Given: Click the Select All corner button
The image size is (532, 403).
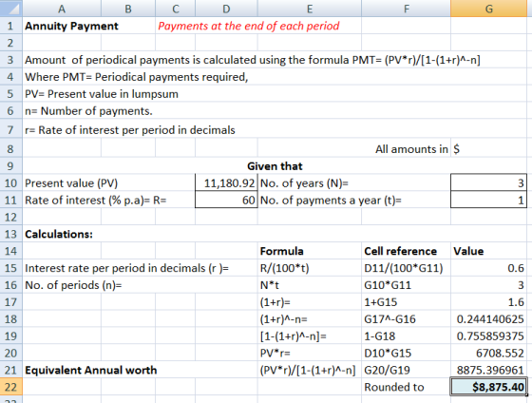Looking at the screenshot, I should [10, 9].
